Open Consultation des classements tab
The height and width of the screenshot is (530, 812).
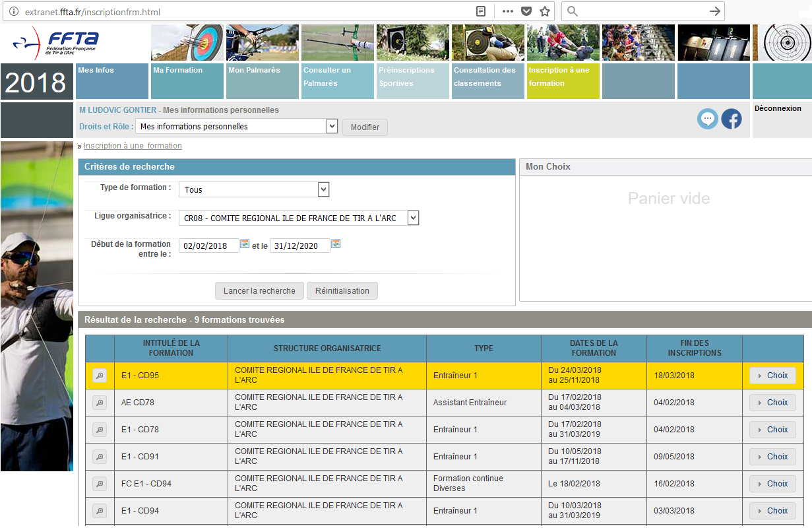click(488, 81)
